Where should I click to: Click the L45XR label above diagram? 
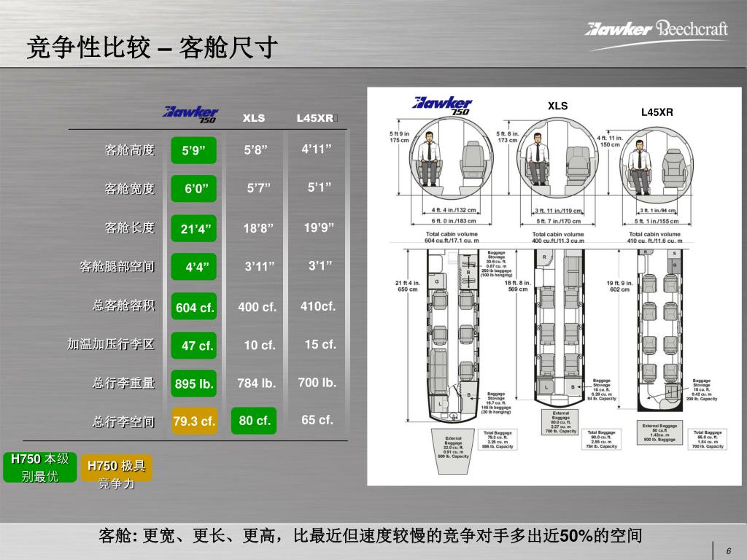coord(657,112)
